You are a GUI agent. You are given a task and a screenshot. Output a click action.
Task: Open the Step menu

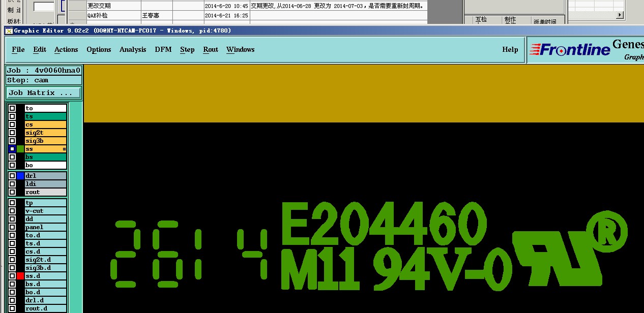click(x=187, y=49)
